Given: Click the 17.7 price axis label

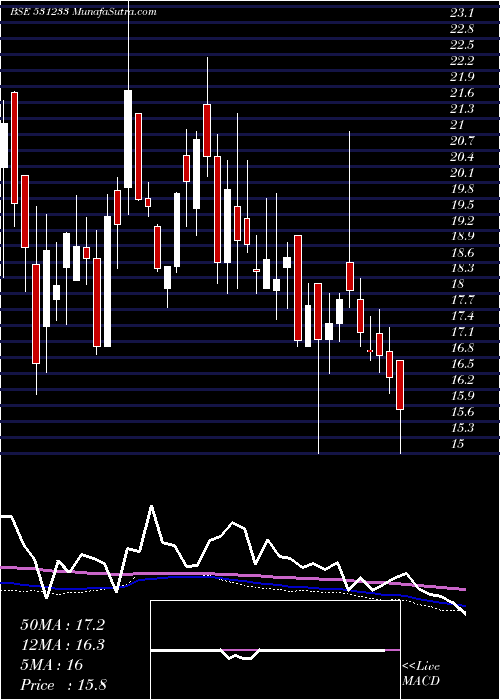Looking at the screenshot, I should (x=461, y=300).
